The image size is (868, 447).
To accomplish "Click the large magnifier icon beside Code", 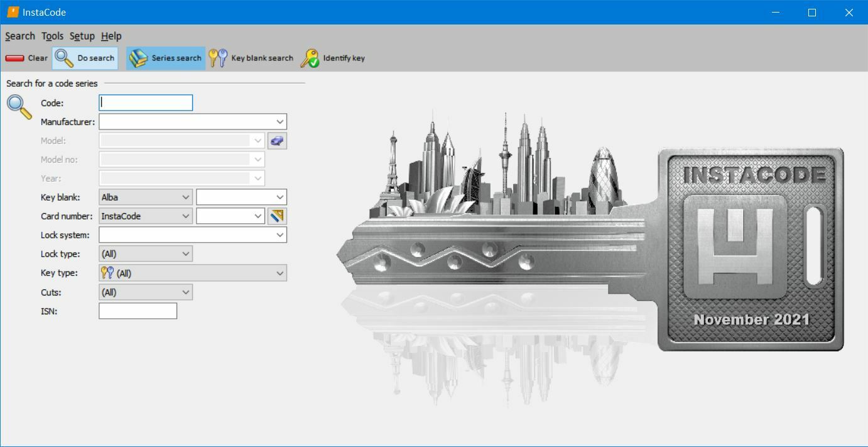I will (x=19, y=107).
